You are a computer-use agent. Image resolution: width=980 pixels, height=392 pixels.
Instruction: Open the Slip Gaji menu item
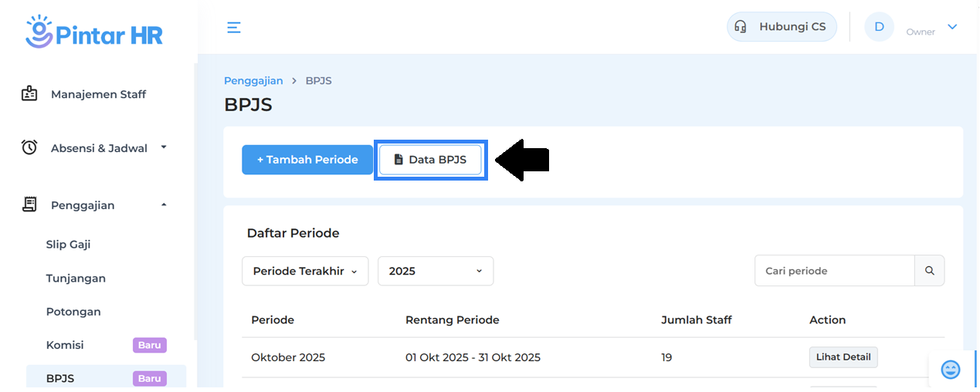[x=69, y=245]
